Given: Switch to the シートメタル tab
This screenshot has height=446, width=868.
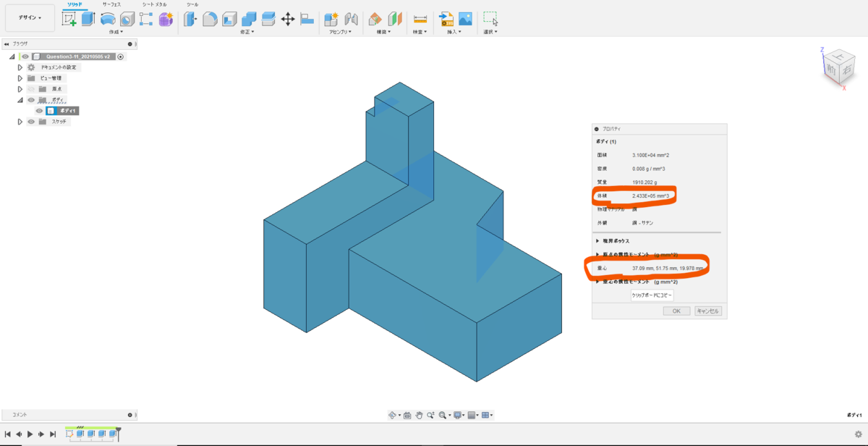Looking at the screenshot, I should click(154, 4).
